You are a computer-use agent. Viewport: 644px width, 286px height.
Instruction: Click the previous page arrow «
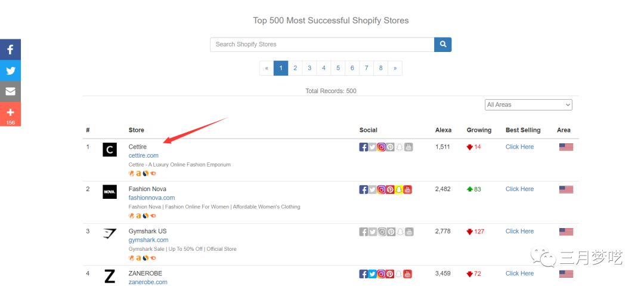[267, 68]
